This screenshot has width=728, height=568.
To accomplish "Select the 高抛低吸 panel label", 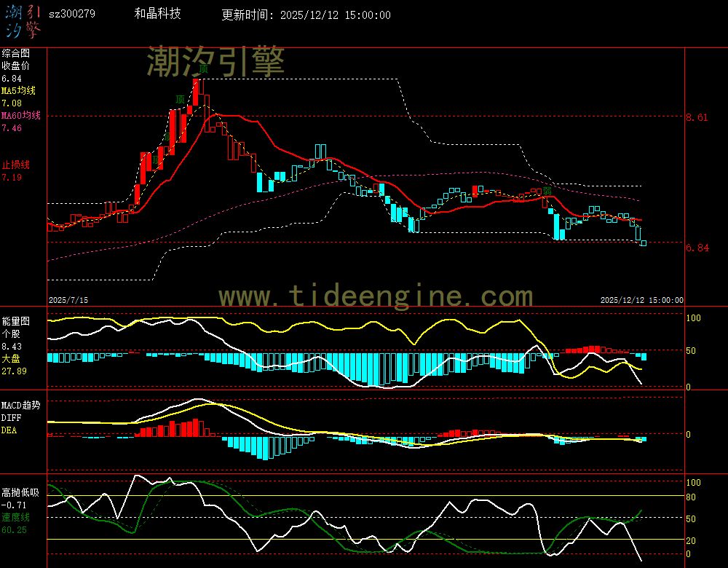I will coord(20,492).
